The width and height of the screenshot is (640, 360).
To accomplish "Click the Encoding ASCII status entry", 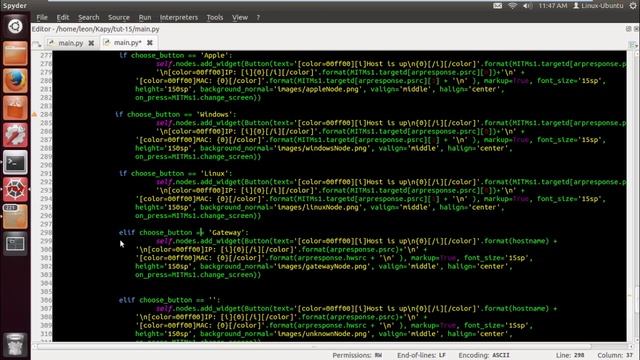I will click(x=484, y=355).
